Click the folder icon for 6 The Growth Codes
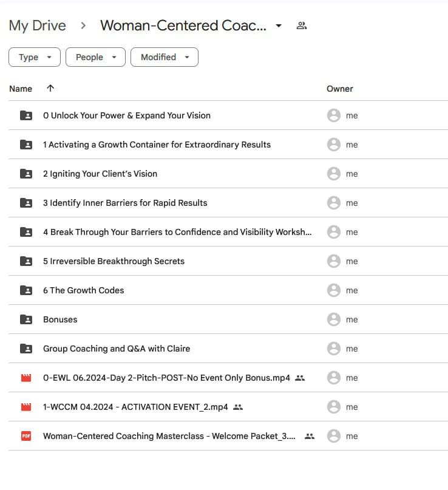Screen dimensions: 448x490 (25, 290)
